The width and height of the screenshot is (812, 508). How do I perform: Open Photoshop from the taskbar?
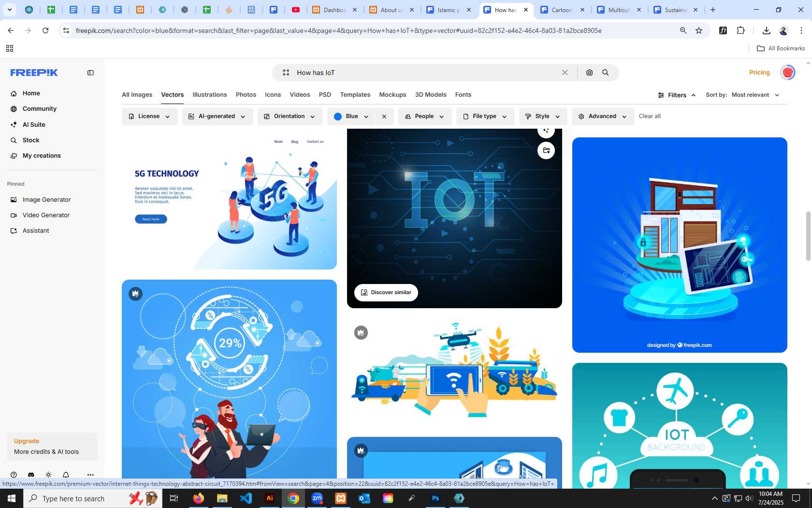click(x=435, y=498)
